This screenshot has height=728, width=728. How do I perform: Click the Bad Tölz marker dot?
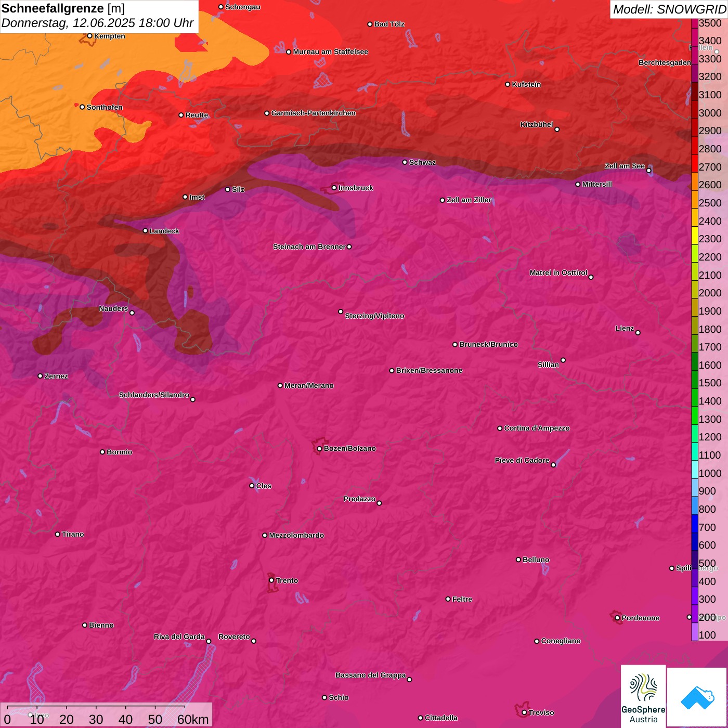[x=370, y=24]
